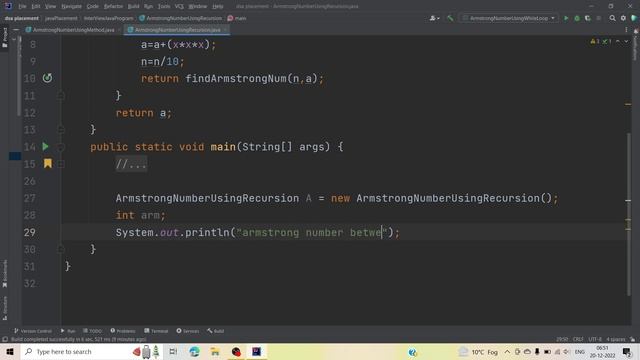
Task: Open the Run tool window
Action: (68, 331)
